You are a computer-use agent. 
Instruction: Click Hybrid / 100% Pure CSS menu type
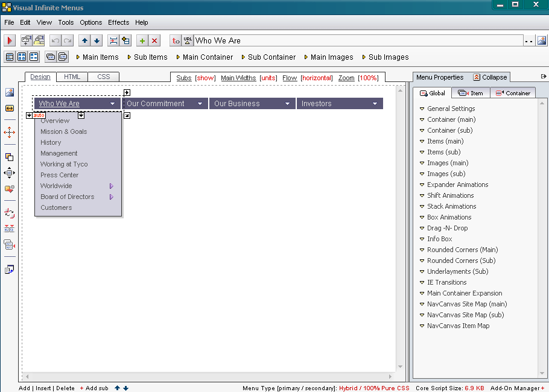[x=374, y=388]
